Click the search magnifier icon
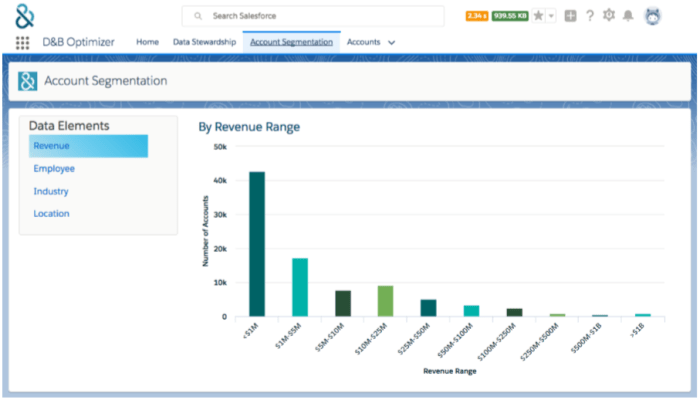Viewport: 700px width, 400px height. tap(198, 16)
